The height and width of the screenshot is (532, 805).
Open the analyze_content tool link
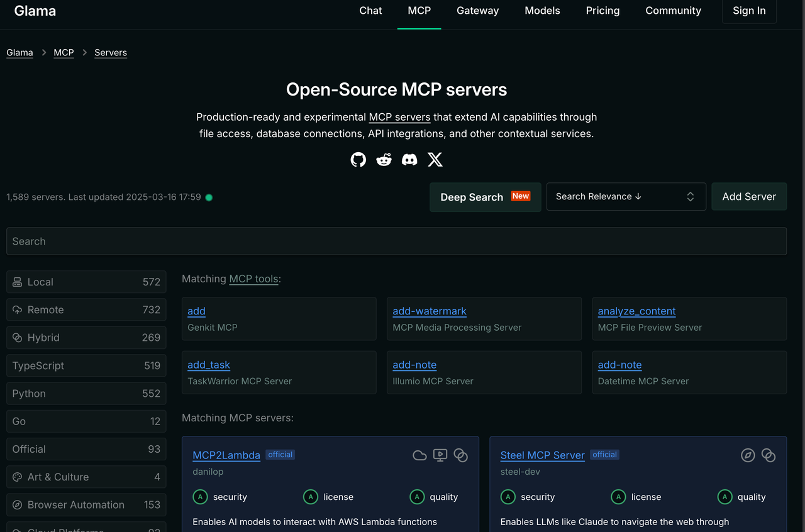pos(636,311)
